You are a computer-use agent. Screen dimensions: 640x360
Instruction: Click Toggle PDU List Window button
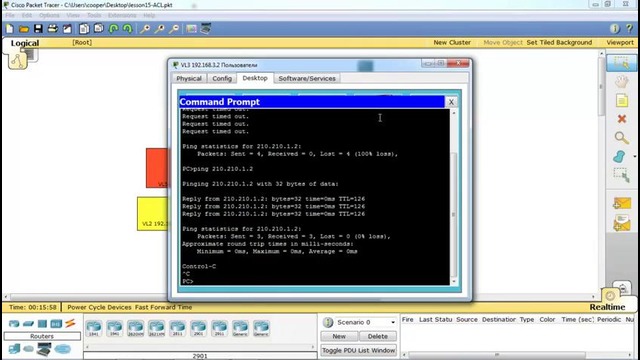coord(358,350)
